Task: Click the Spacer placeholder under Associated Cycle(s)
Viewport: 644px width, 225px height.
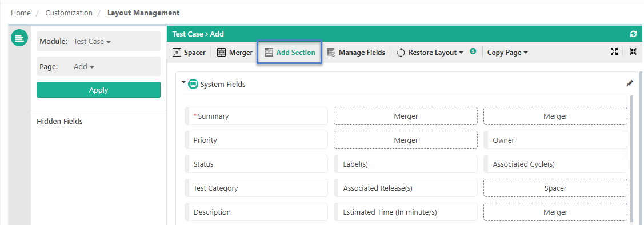Action: coord(555,188)
